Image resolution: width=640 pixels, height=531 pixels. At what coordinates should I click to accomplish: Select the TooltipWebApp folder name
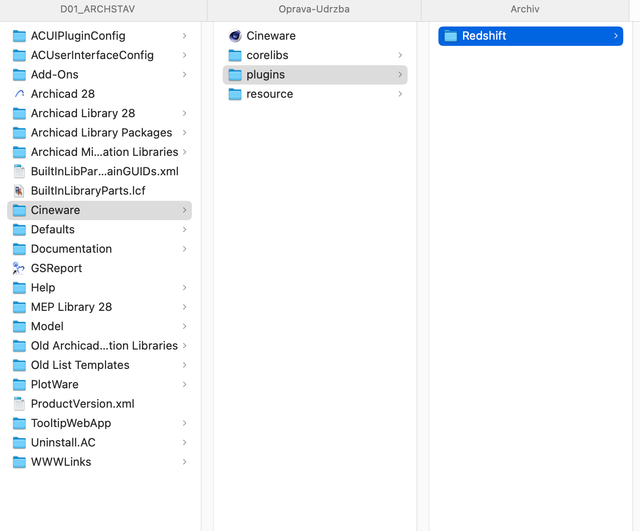[71, 424]
